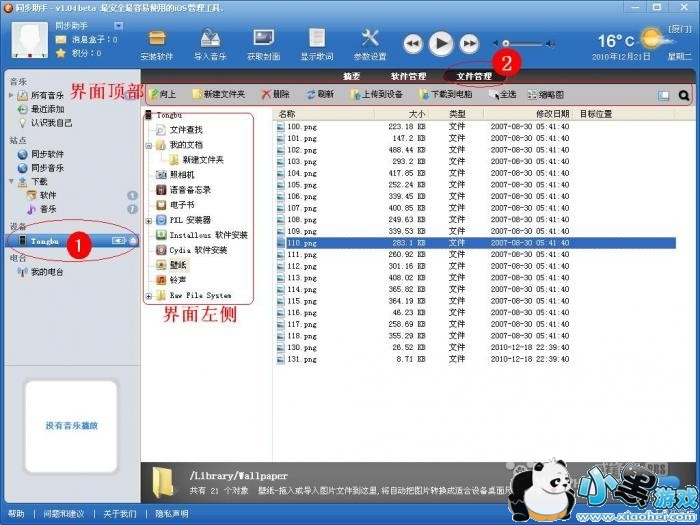Open 语音备忘录 voice memos in tree
Screen dimensions: 700x525
pyautogui.click(x=190, y=190)
